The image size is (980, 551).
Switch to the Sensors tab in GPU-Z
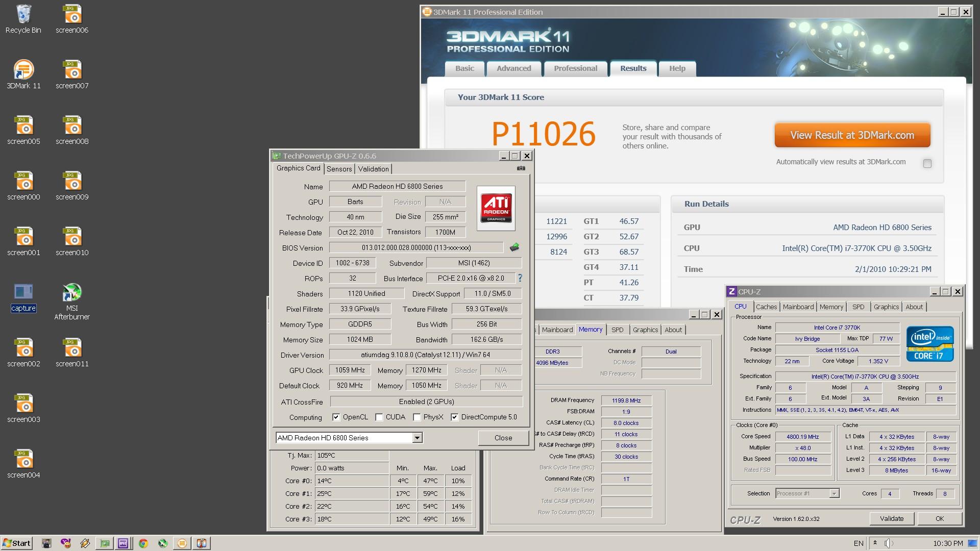(x=339, y=169)
